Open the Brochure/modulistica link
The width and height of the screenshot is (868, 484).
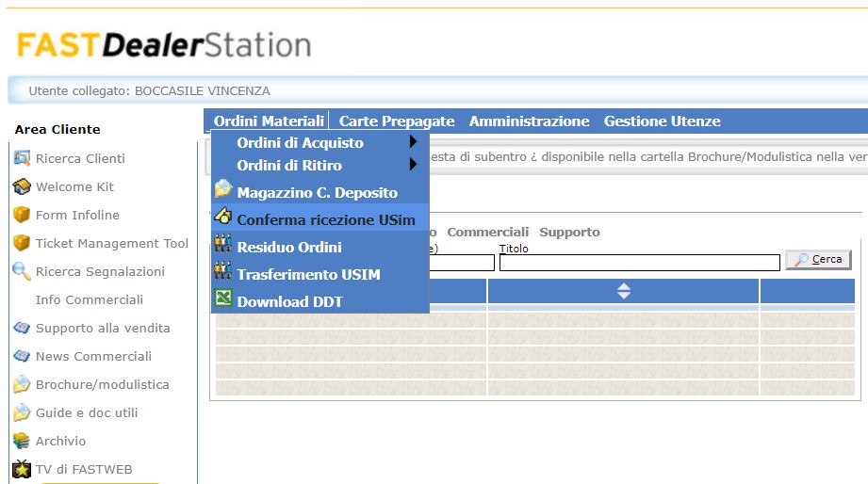[x=103, y=384]
